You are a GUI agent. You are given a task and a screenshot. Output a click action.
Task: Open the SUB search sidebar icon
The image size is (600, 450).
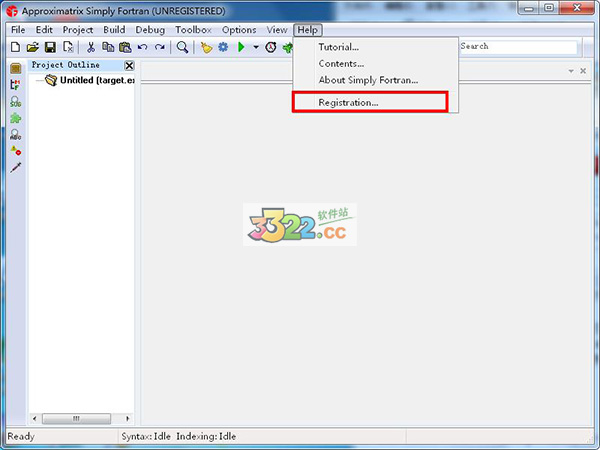coord(16,101)
